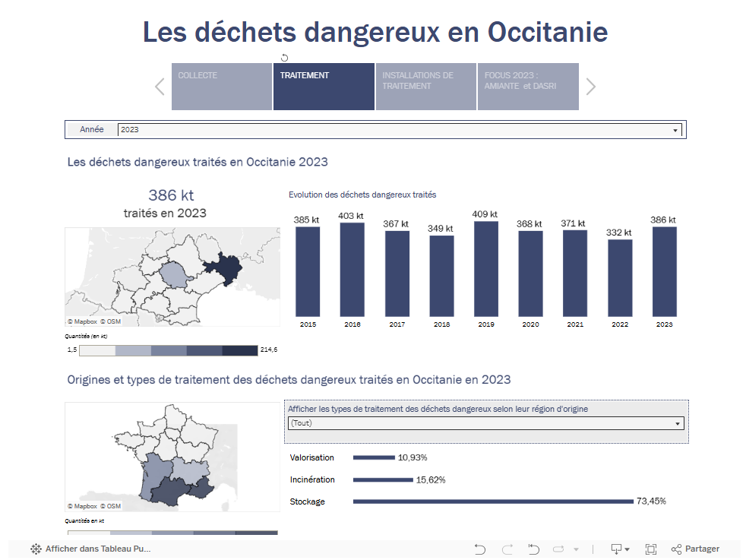This screenshot has width=746, height=560.
Task: Click the Revert/Reset icon in the toolbar
Action: pos(533,549)
